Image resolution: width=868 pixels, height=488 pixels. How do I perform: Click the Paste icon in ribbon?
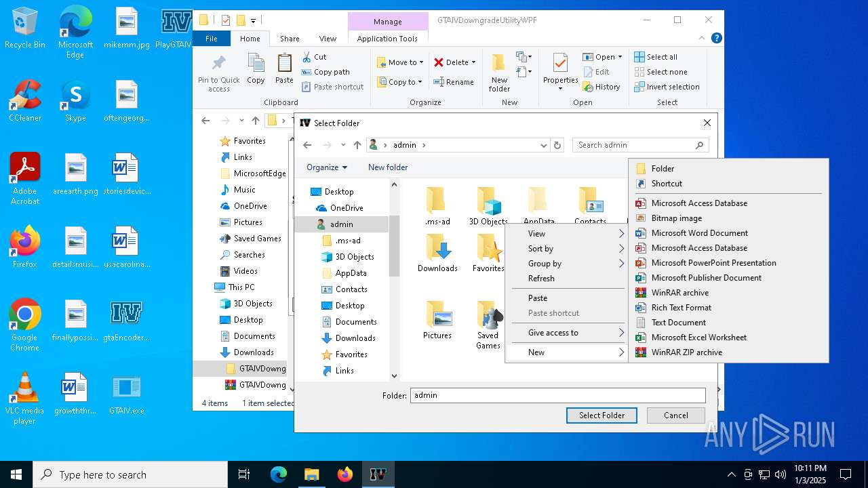[284, 64]
